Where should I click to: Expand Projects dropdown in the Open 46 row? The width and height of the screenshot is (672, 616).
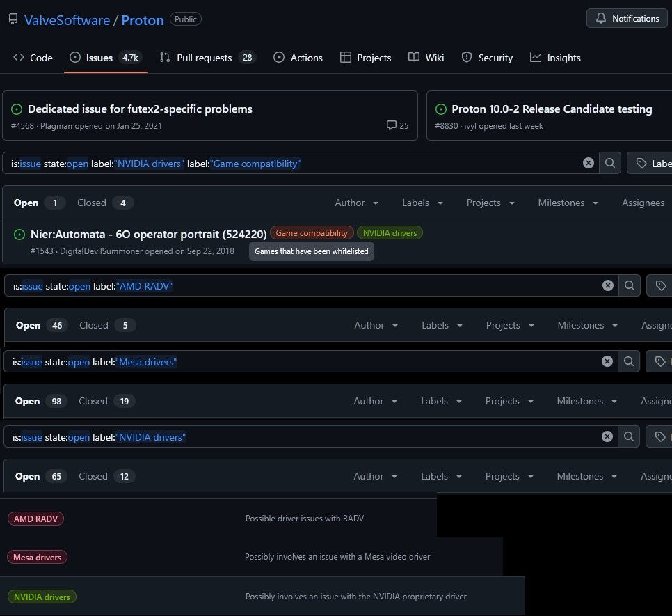(x=510, y=325)
